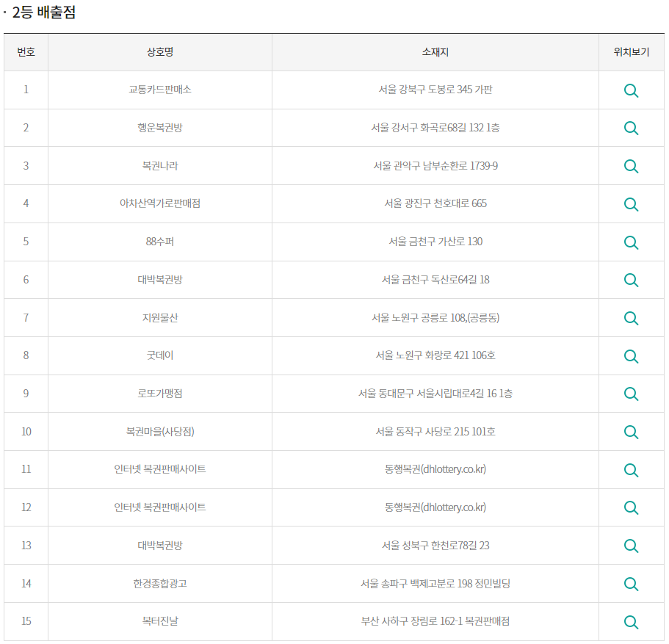Select row number 10 cell

[x=26, y=432]
